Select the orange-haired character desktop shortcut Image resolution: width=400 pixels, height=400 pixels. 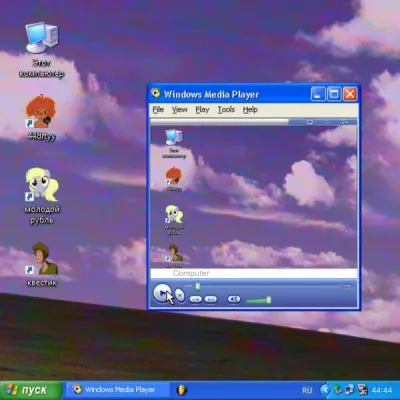pyautogui.click(x=41, y=117)
